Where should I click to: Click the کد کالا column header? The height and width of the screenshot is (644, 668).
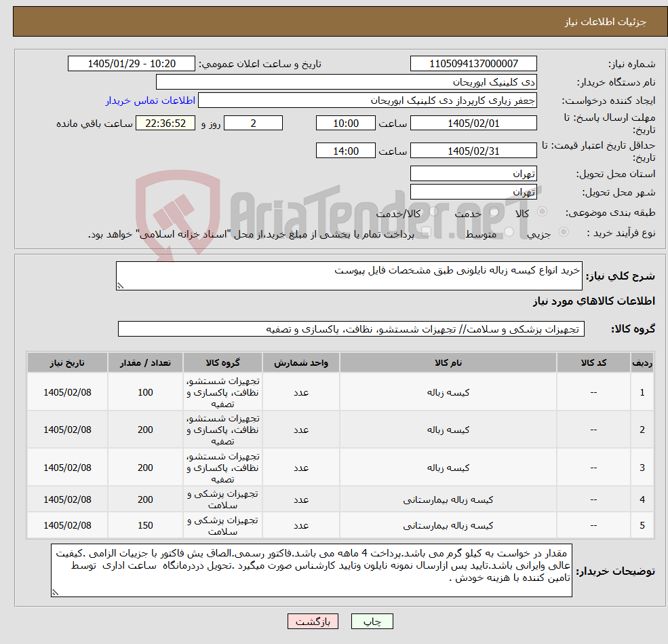point(593,362)
